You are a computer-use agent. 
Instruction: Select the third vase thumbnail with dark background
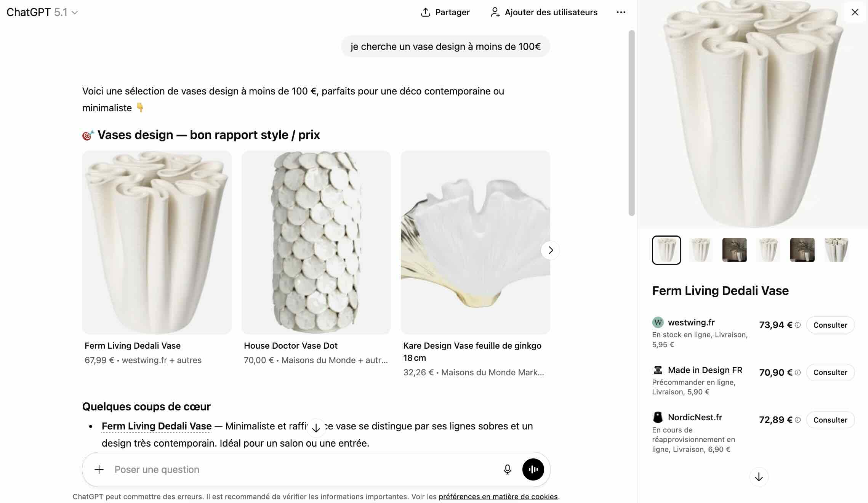[x=734, y=250]
